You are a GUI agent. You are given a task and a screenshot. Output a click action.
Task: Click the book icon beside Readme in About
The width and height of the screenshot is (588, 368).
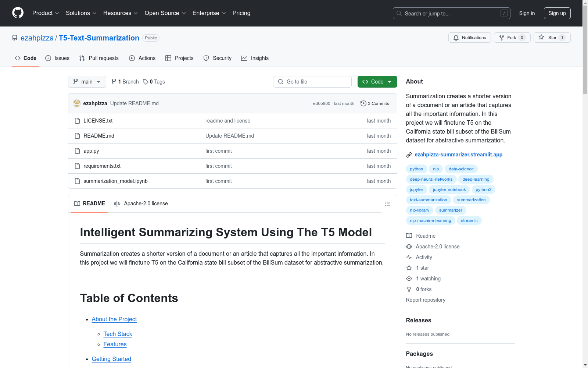(x=409, y=236)
